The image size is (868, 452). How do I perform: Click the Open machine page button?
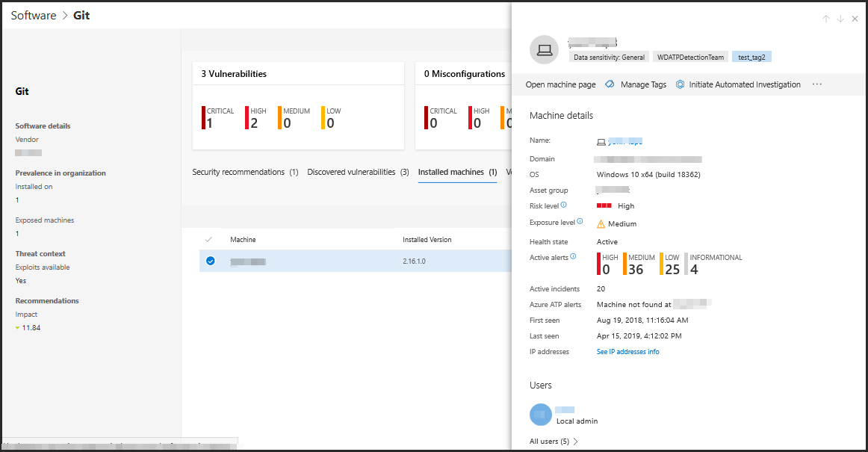[560, 84]
